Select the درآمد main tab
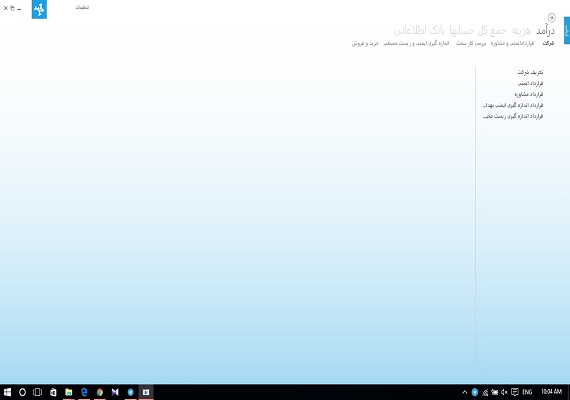The image size is (570, 400). tap(545, 31)
